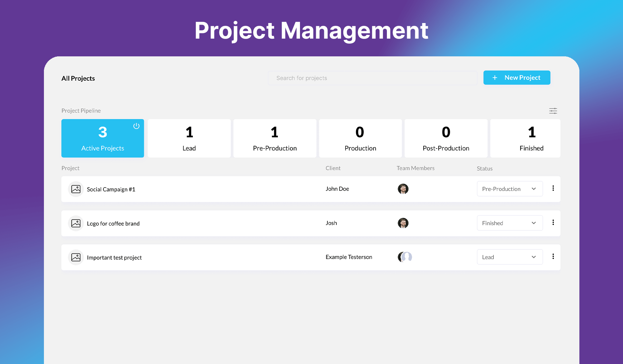Click the Search for projects field
This screenshot has height=364, width=623.
coord(372,78)
